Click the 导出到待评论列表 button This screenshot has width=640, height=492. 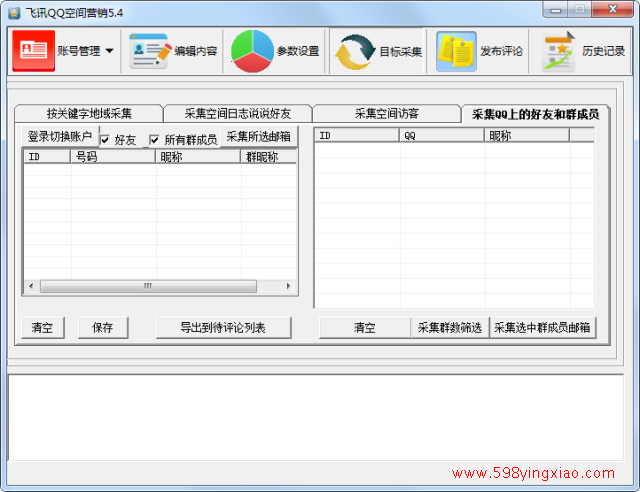pos(224,327)
